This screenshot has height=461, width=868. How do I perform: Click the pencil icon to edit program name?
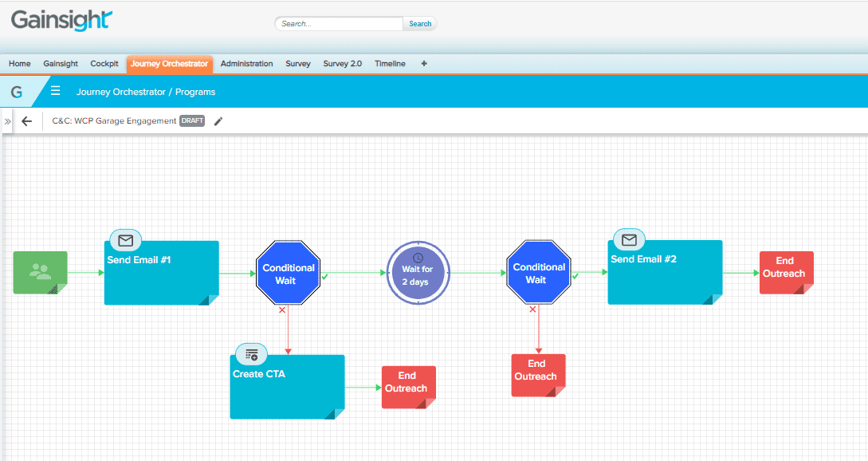click(x=219, y=121)
